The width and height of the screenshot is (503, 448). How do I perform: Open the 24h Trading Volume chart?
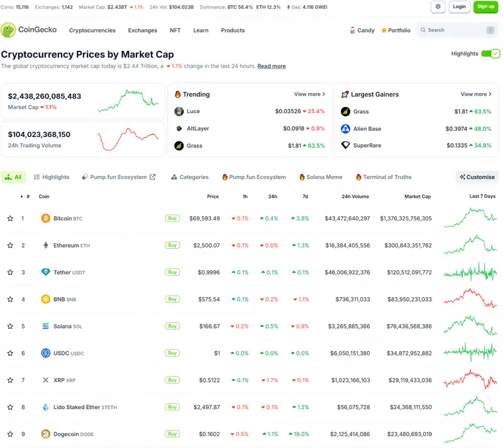pyautogui.click(x=128, y=139)
